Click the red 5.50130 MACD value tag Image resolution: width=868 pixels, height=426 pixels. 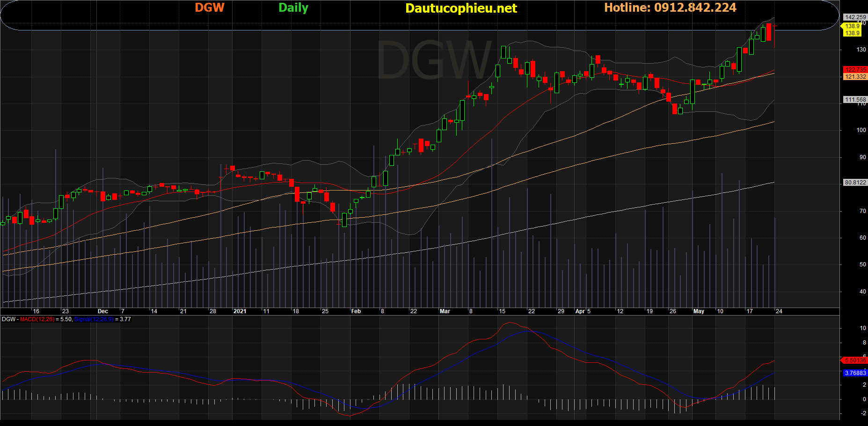(x=855, y=360)
